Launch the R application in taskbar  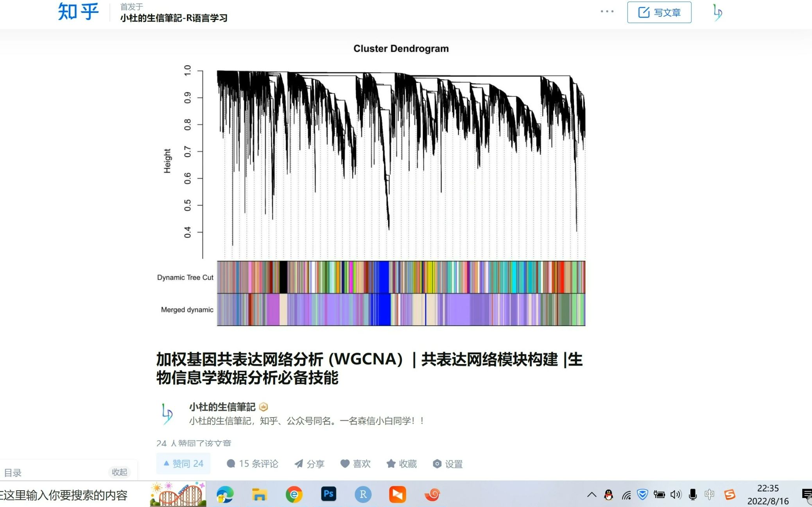point(363,495)
